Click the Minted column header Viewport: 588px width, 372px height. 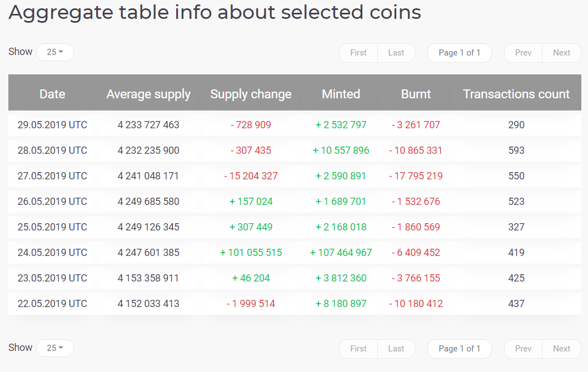pos(341,94)
